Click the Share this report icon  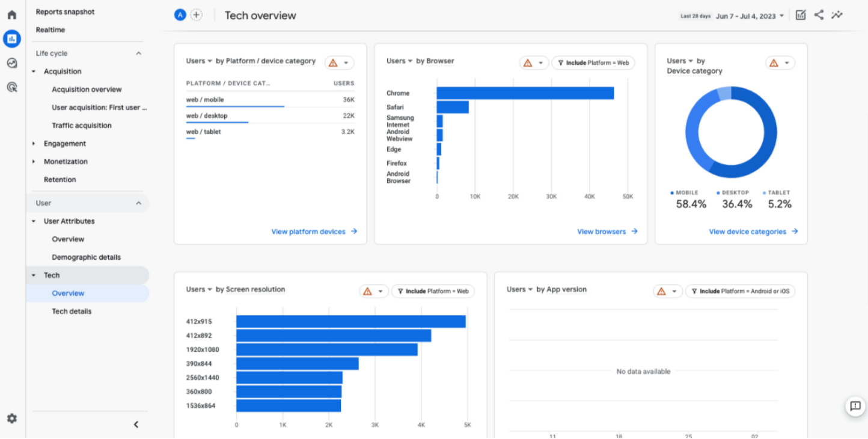[x=819, y=16]
